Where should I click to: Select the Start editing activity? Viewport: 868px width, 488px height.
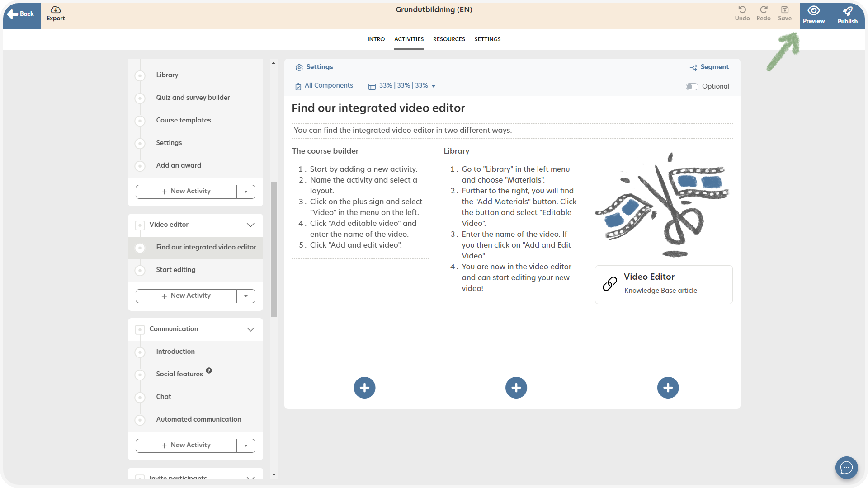(x=176, y=270)
